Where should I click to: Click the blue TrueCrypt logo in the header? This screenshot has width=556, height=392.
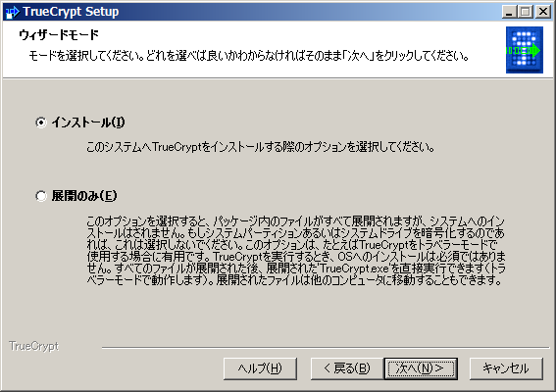tap(524, 50)
